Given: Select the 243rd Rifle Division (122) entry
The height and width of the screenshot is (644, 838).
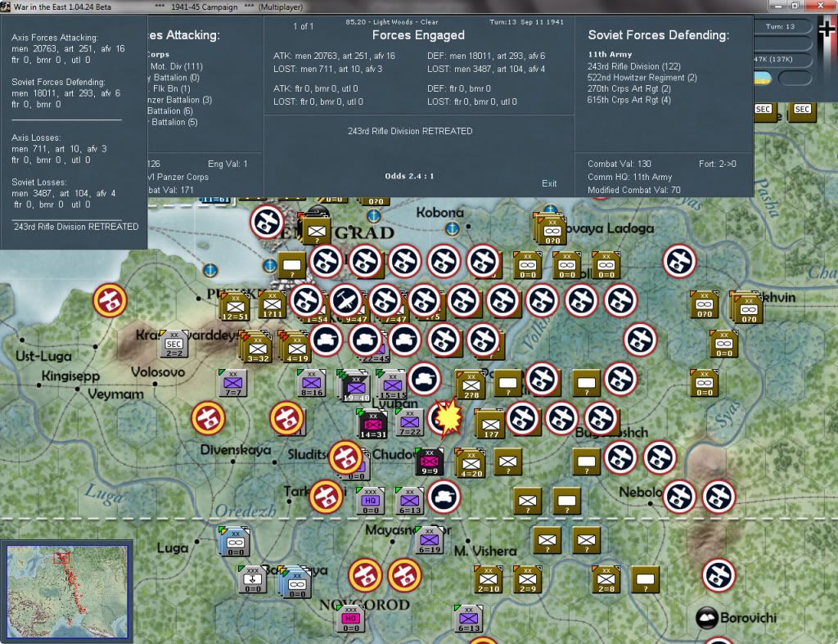Looking at the screenshot, I should 634,66.
